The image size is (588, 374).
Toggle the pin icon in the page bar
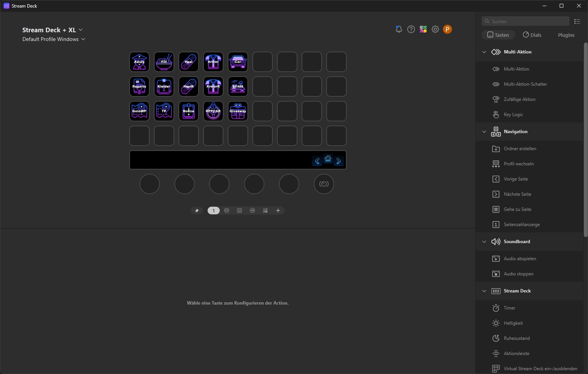point(197,211)
